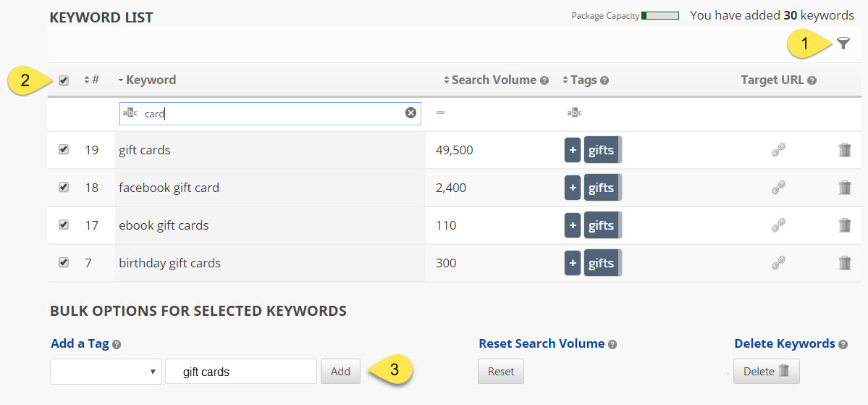Click plus tag button for 'birthday gift cards'
Image resolution: width=868 pixels, height=405 pixels.
pyautogui.click(x=573, y=263)
